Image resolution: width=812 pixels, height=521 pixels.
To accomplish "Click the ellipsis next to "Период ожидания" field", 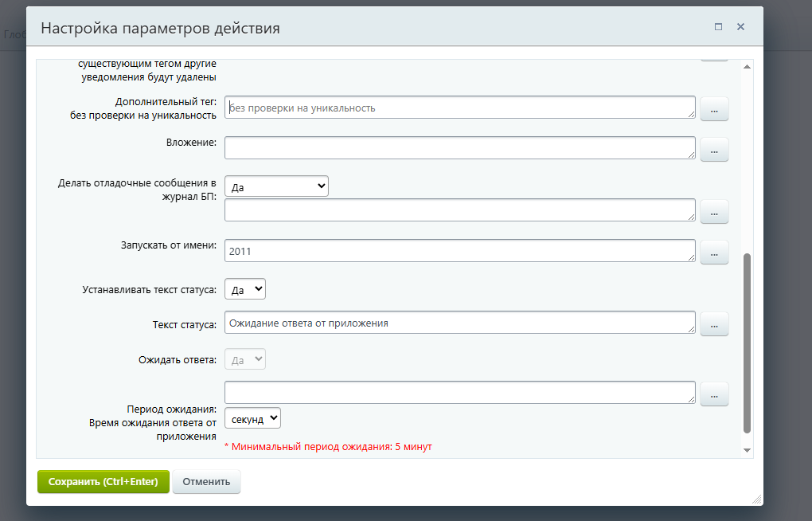I will (714, 394).
